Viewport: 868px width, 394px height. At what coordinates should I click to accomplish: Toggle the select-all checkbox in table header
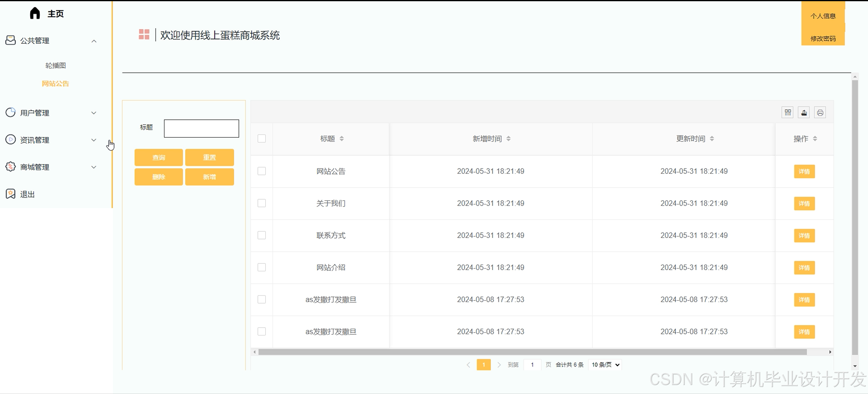point(262,138)
